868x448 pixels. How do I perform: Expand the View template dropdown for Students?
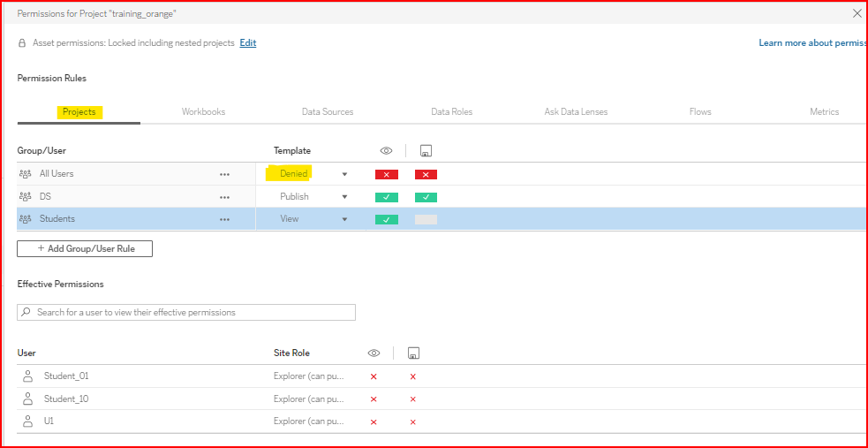344,219
